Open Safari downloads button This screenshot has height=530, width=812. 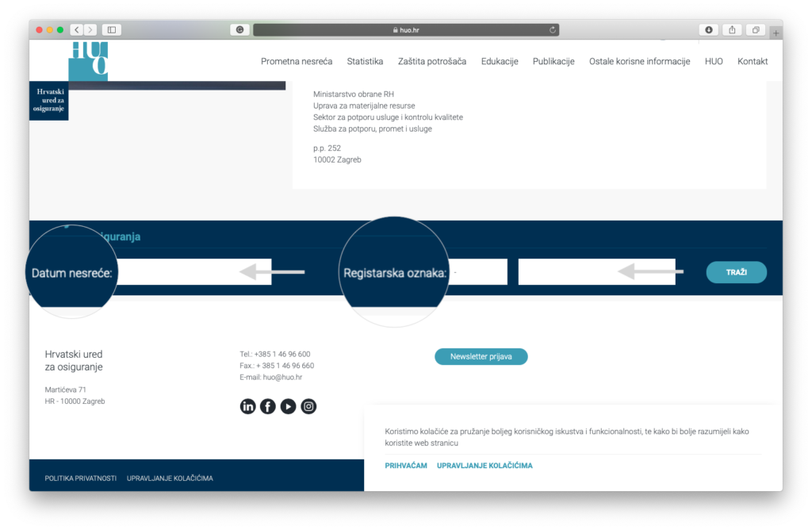(708, 30)
